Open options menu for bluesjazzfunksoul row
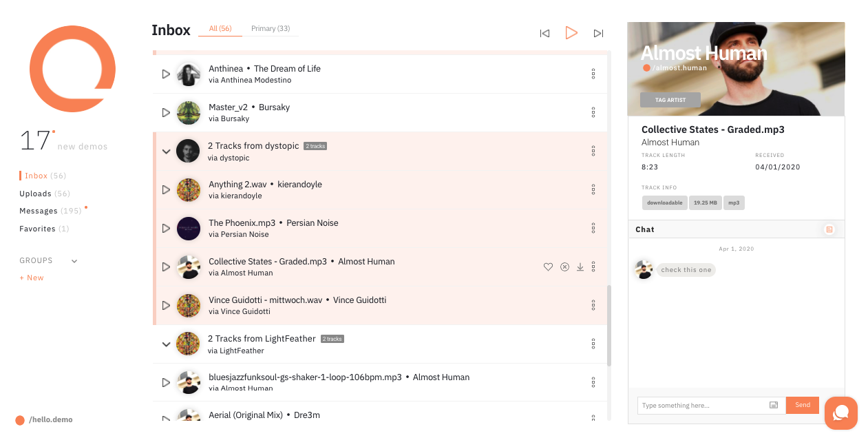The image size is (868, 438). (593, 382)
